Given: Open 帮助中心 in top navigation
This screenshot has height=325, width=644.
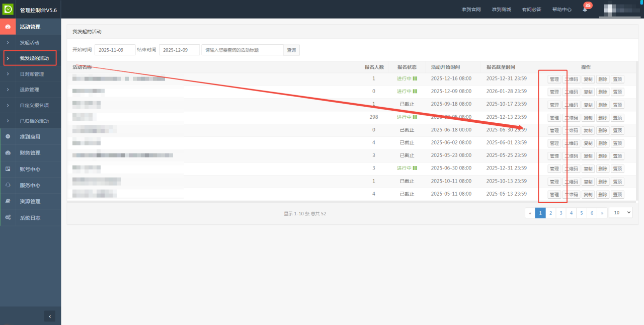Looking at the screenshot, I should pos(561,10).
